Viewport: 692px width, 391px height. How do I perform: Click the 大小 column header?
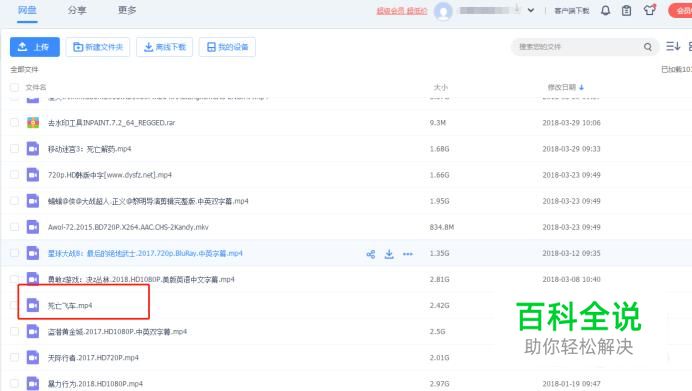tap(440, 87)
